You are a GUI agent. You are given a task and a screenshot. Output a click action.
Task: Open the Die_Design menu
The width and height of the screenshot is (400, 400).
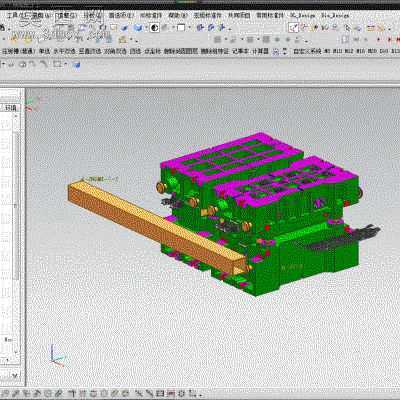335,15
